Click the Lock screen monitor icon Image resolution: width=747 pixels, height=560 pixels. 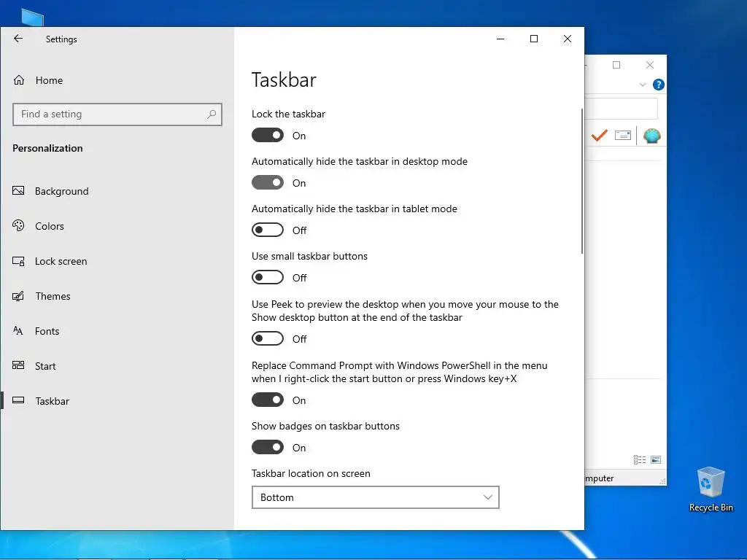click(x=18, y=261)
